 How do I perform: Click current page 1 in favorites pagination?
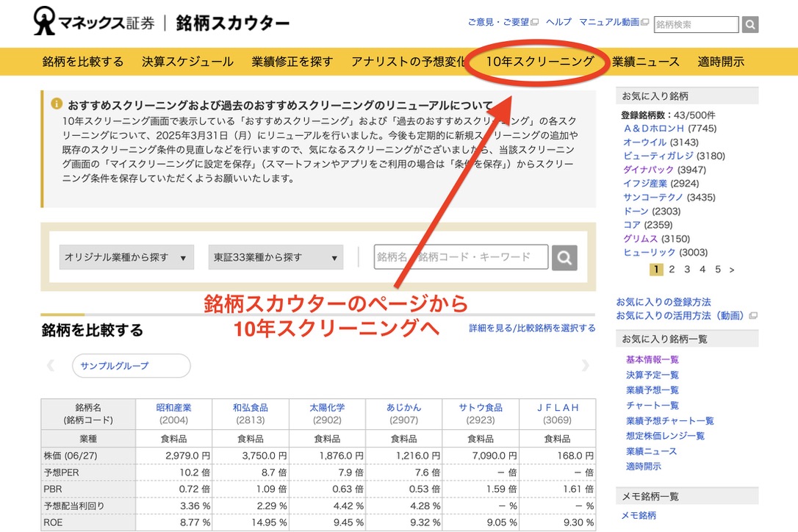click(656, 270)
